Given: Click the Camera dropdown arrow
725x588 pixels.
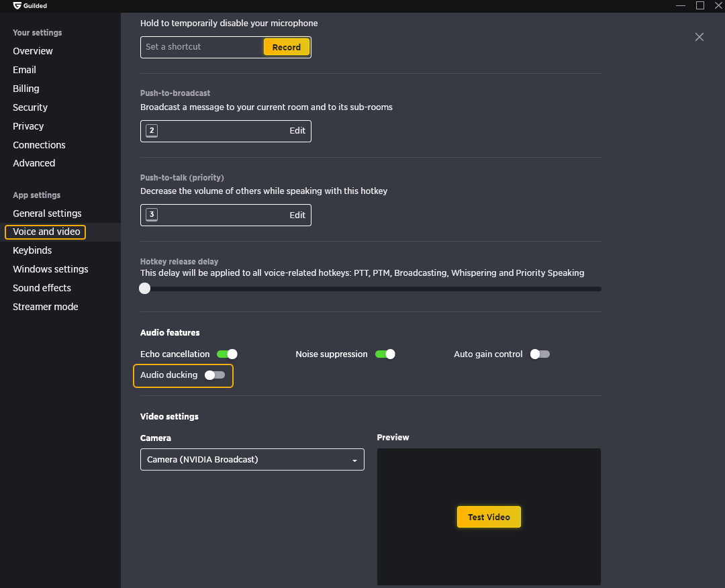Looking at the screenshot, I should click(354, 460).
